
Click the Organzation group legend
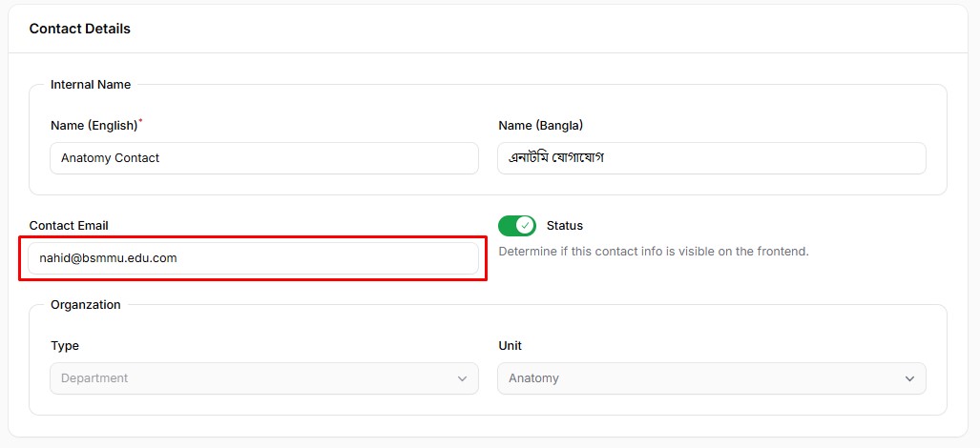click(86, 304)
